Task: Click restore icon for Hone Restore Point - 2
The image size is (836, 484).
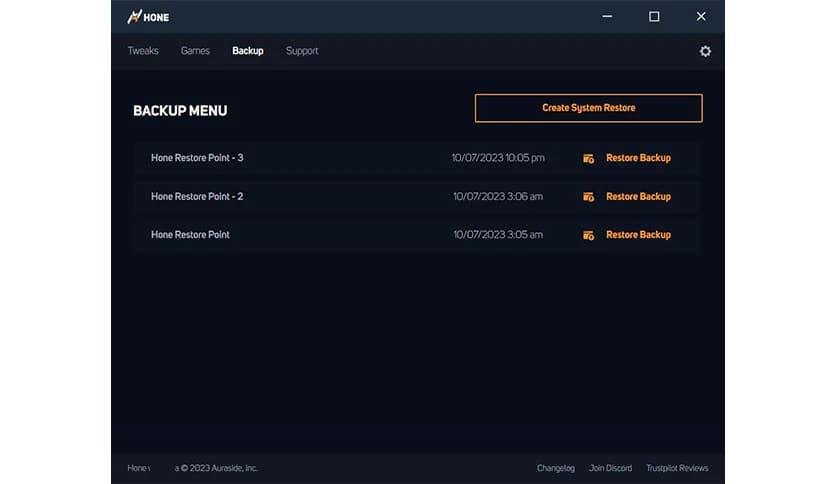Action: [x=588, y=197]
